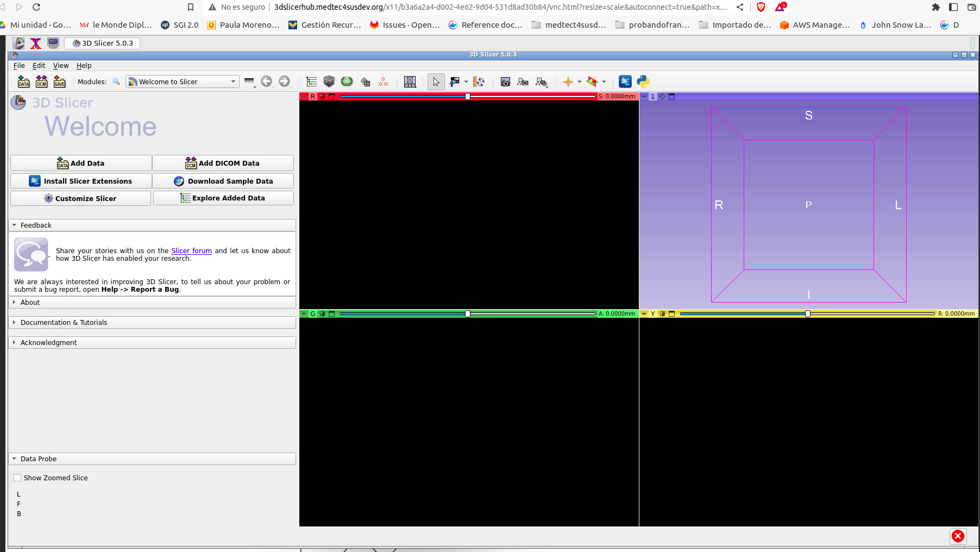980x552 pixels.
Task: Toggle the crosshair toolbar icon
Action: 568,81
